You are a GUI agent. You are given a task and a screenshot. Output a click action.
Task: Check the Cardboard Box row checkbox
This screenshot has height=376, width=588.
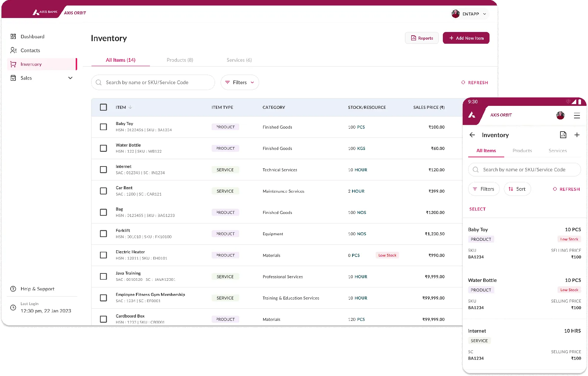(104, 319)
